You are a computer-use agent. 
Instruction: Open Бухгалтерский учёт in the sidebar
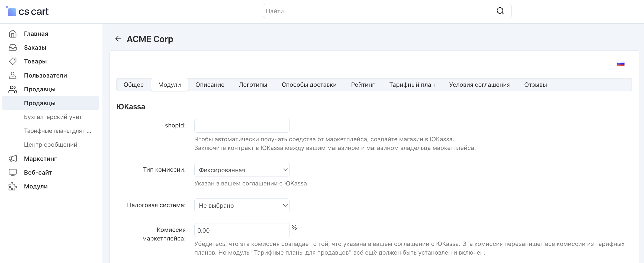[53, 117]
